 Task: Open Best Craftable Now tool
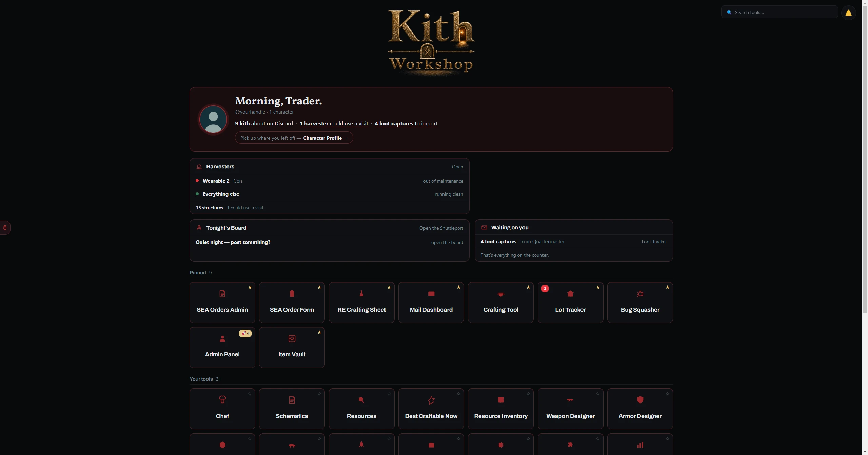(x=431, y=409)
